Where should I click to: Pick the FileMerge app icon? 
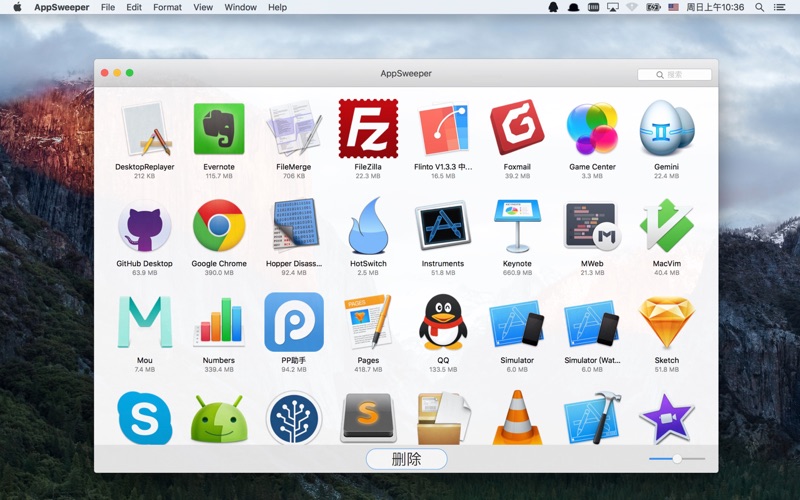tap(294, 129)
